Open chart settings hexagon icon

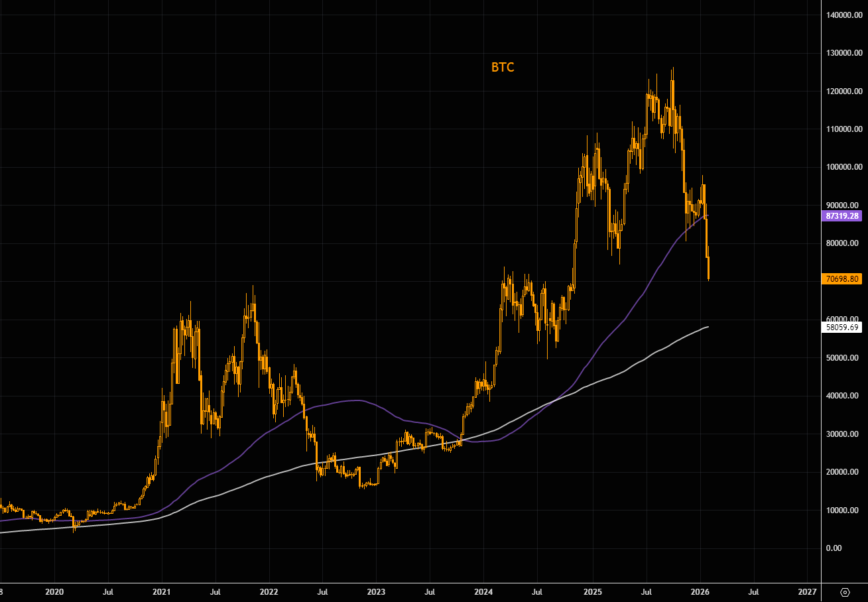click(x=845, y=591)
